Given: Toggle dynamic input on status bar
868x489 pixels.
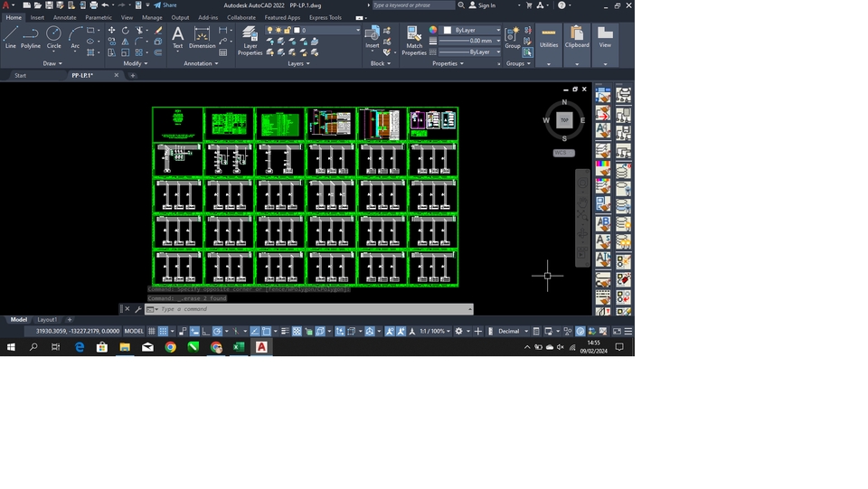Looking at the screenshot, I should [x=194, y=332].
